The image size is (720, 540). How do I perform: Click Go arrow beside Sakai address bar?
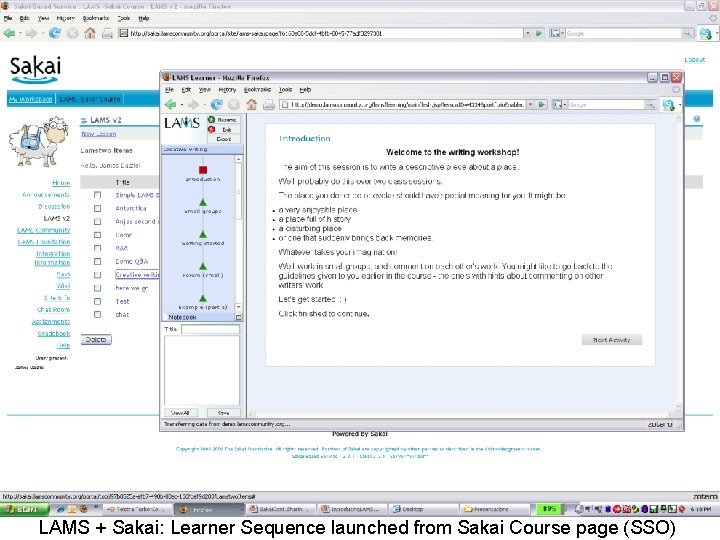pos(539,33)
